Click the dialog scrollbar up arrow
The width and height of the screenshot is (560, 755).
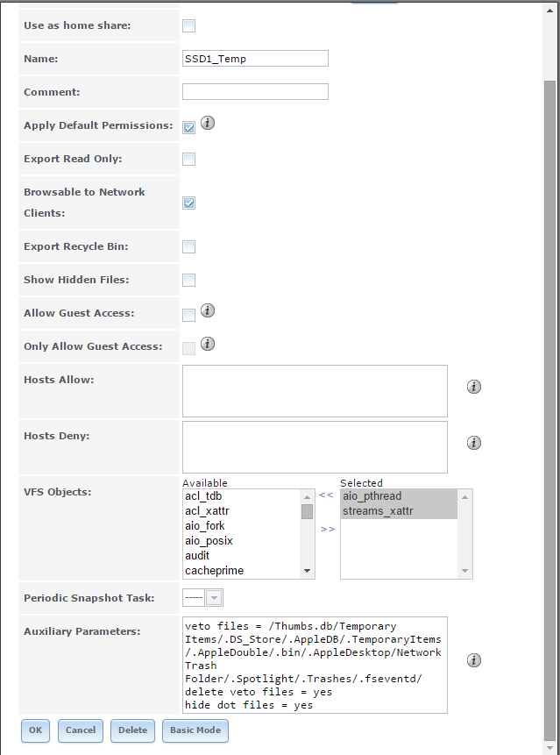(549, 11)
